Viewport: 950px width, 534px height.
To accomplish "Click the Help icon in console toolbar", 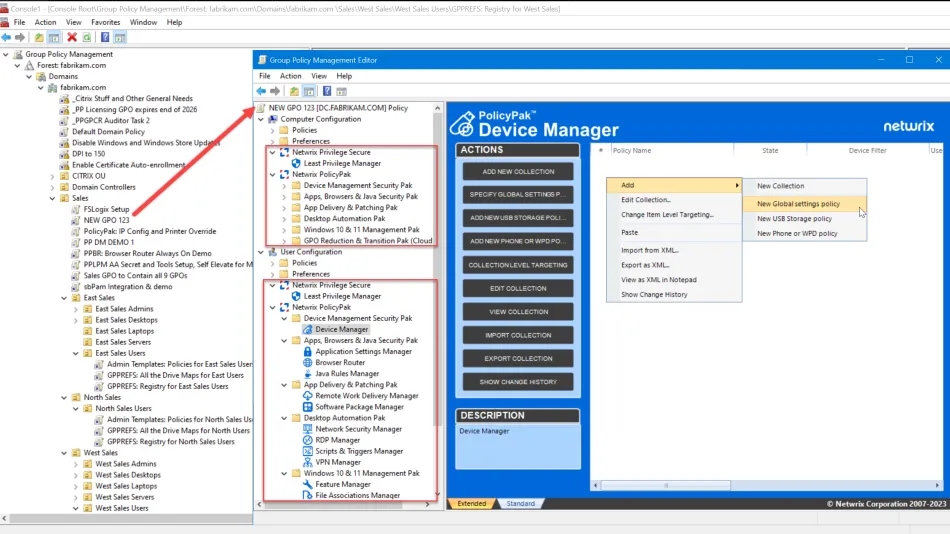I will (x=103, y=37).
